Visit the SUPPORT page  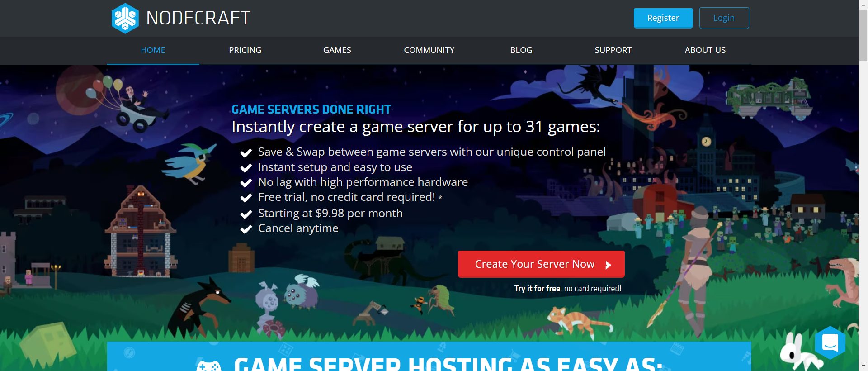tap(613, 50)
